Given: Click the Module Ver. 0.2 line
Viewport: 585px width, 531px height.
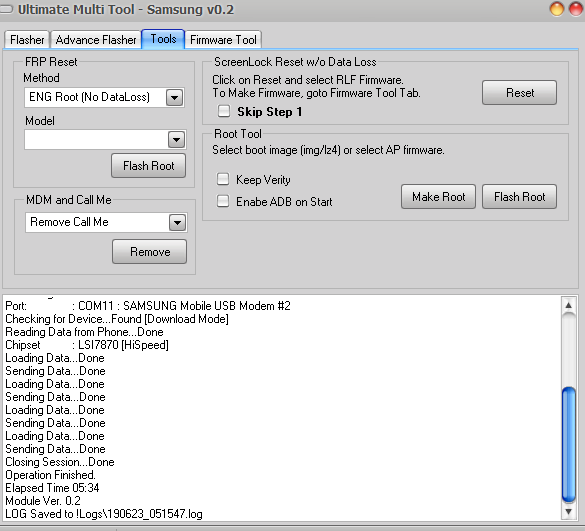Looking at the screenshot, I should pyautogui.click(x=43, y=501).
